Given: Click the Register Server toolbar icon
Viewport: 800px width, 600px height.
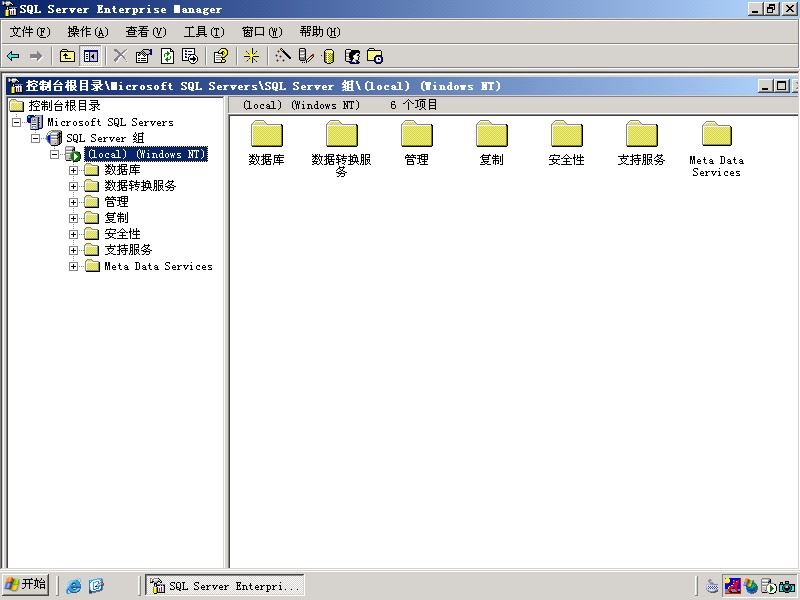Looking at the screenshot, I should click(x=306, y=56).
